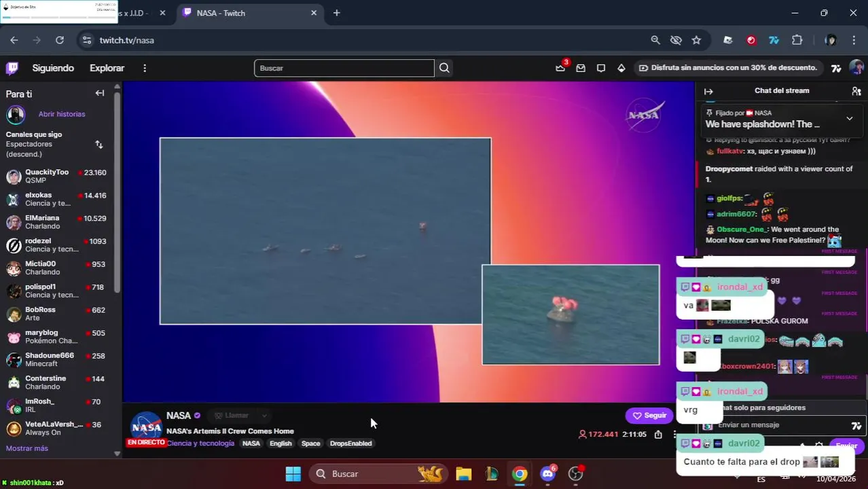Click the 7TV icon in top bar
The height and width of the screenshot is (489, 868).
pos(836,68)
